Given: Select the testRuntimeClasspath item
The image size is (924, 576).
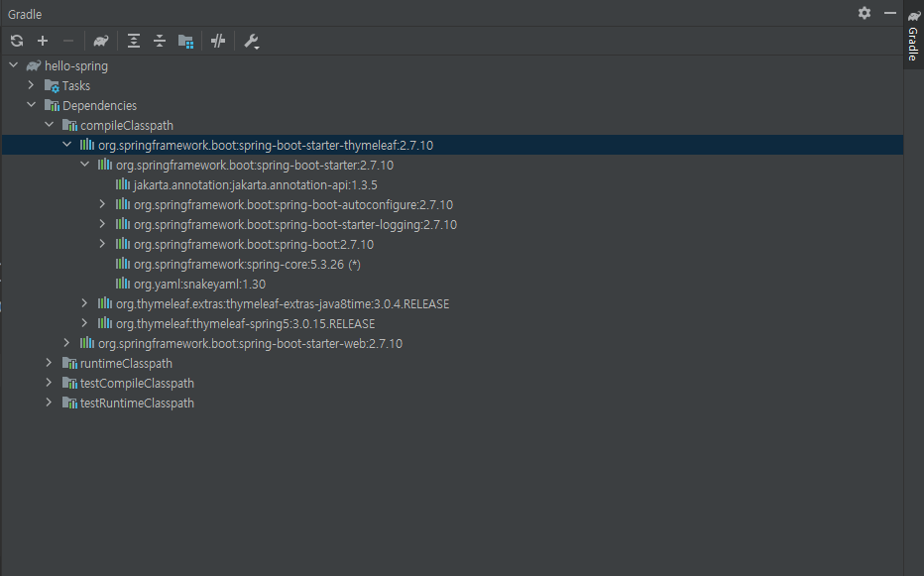Looking at the screenshot, I should point(129,403).
